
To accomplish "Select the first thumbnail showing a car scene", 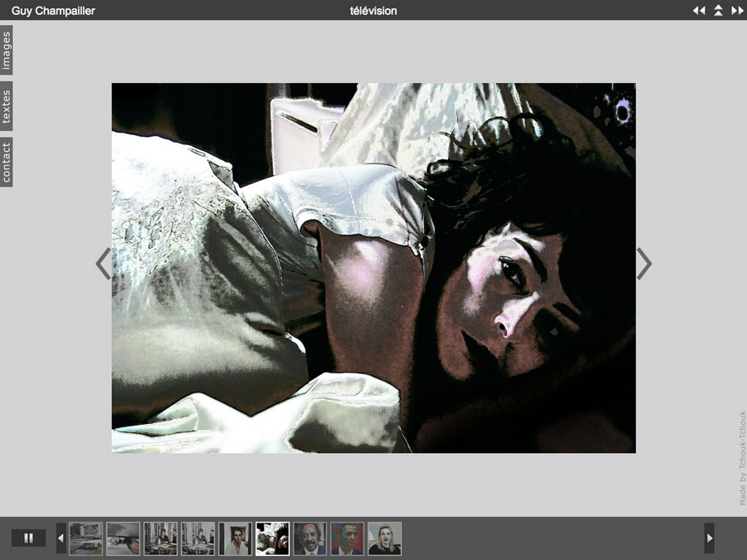I will [85, 538].
